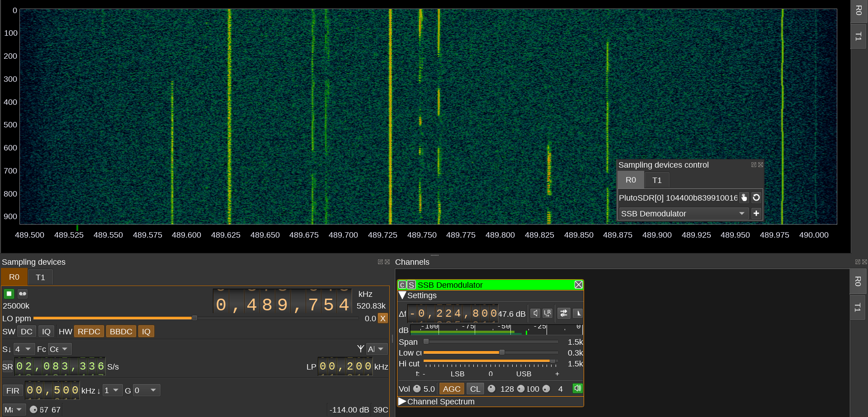Select T1 tab in Sampling devices control
Image resolution: width=868 pixels, height=417 pixels.
pyautogui.click(x=657, y=180)
